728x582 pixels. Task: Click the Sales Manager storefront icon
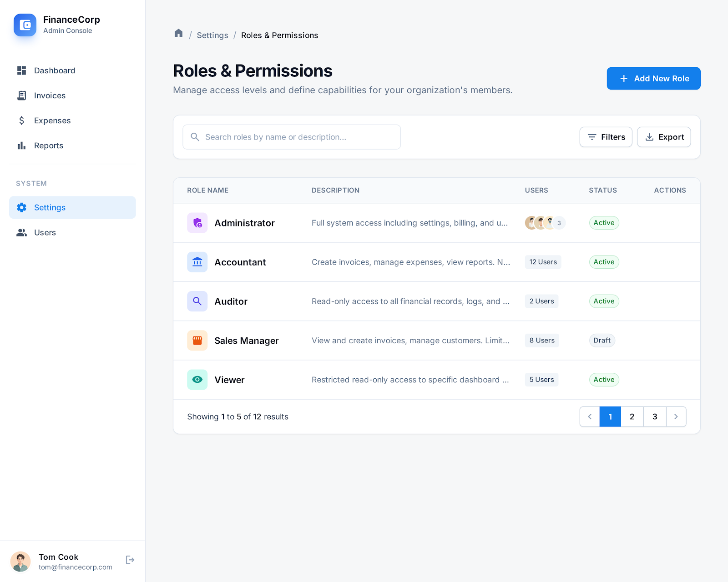click(197, 341)
